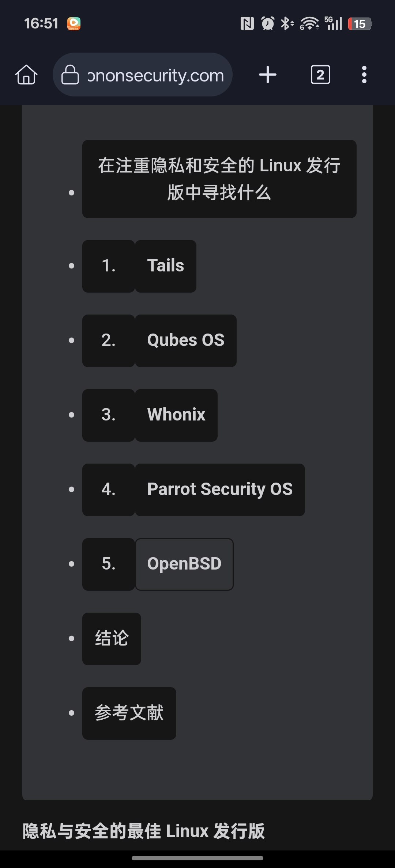Screen dimensions: 395x868
Task: Open a new tab with plus icon
Action: [x=268, y=75]
